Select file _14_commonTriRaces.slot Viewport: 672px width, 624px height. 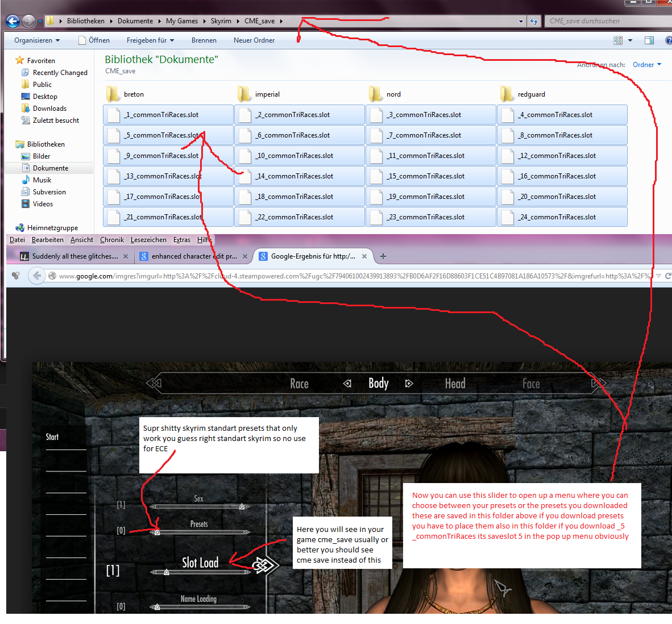[x=300, y=176]
